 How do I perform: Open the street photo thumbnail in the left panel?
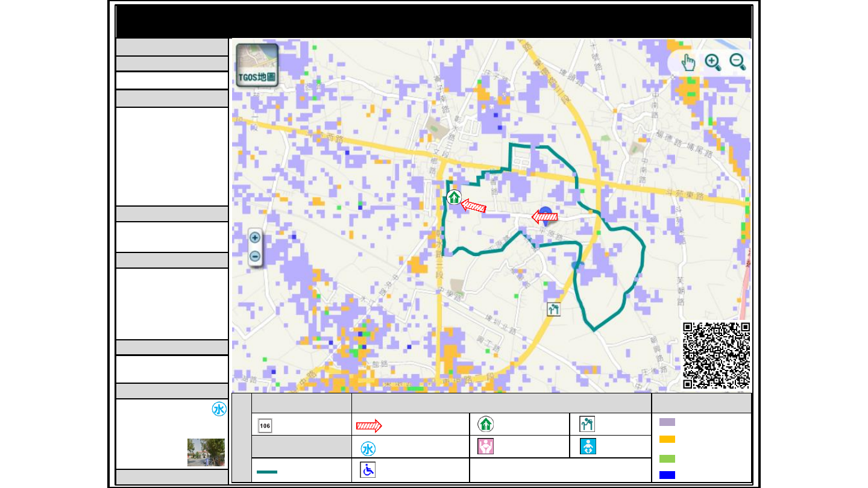coord(206,452)
